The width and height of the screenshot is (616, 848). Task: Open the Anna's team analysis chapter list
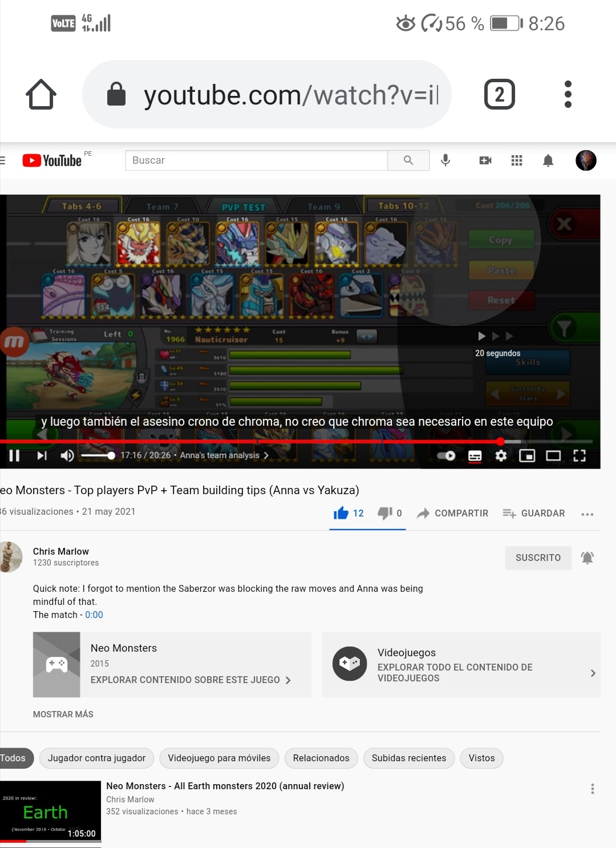(x=224, y=455)
